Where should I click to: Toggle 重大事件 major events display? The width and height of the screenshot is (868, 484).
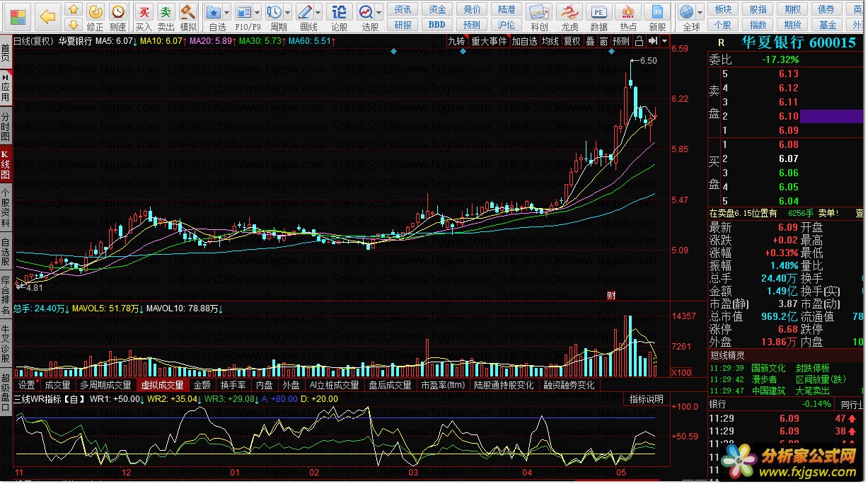tap(489, 41)
